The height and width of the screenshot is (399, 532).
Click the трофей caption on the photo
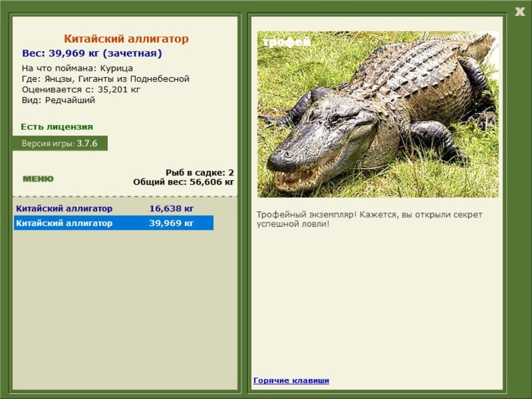click(x=287, y=42)
